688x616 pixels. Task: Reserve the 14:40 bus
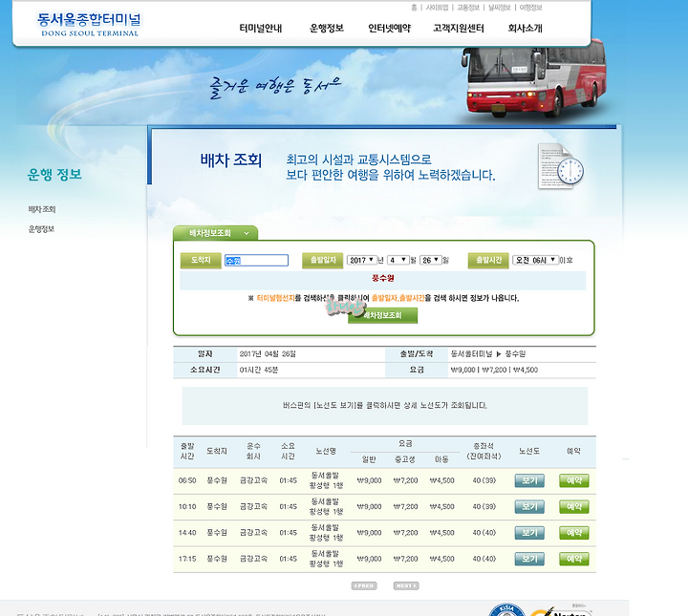(x=574, y=533)
